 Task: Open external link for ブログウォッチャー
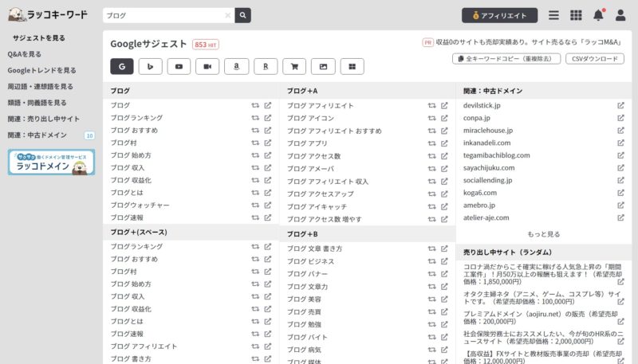(x=268, y=205)
